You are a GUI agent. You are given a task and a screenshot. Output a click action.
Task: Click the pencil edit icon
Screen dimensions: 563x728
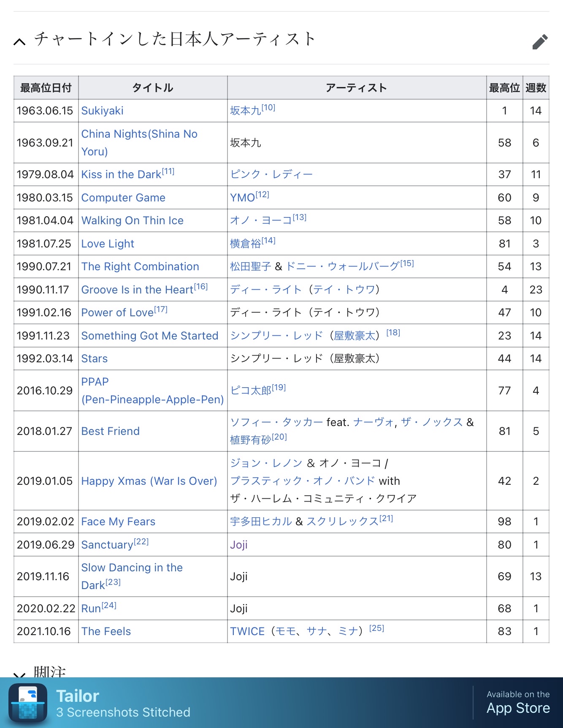tap(540, 41)
